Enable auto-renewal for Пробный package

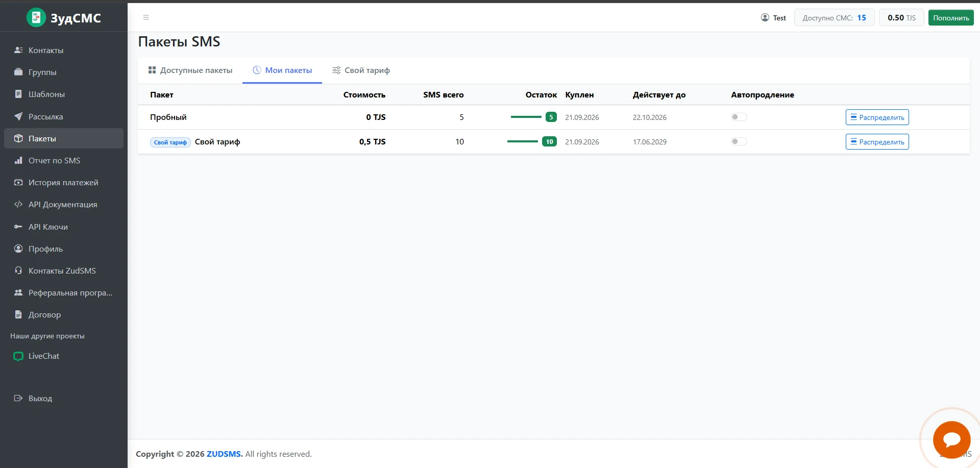tap(739, 117)
